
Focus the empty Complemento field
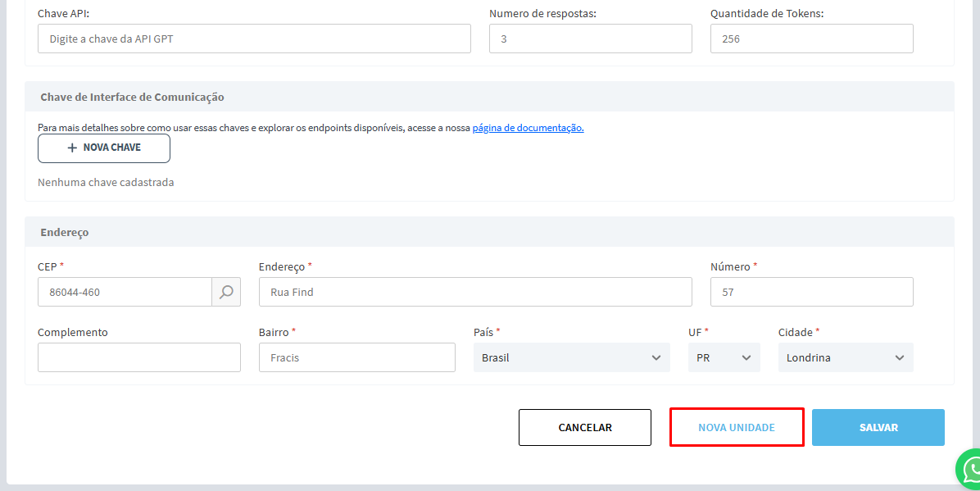click(x=139, y=357)
